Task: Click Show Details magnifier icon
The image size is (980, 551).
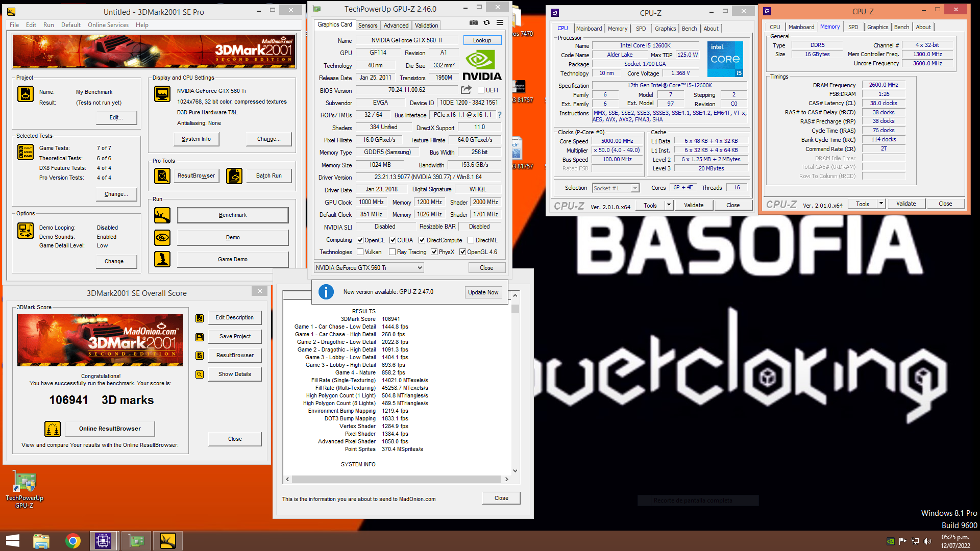Action: 200,374
